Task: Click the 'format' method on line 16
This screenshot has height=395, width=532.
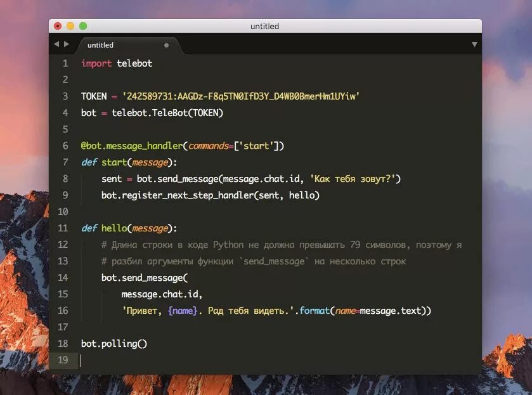Action: coord(314,311)
